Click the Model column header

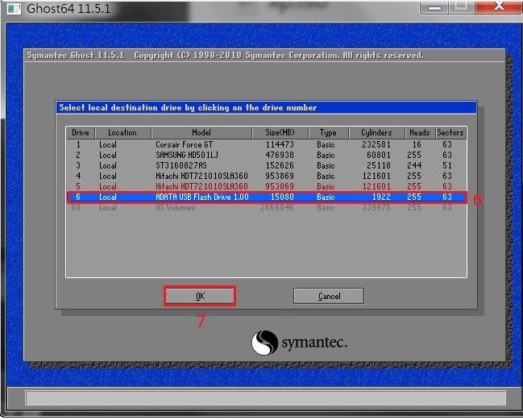pyautogui.click(x=201, y=132)
